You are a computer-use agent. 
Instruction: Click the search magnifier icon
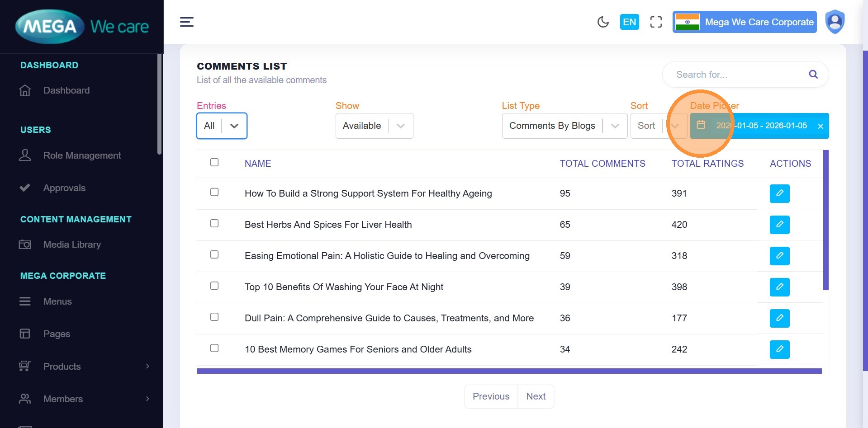(813, 75)
